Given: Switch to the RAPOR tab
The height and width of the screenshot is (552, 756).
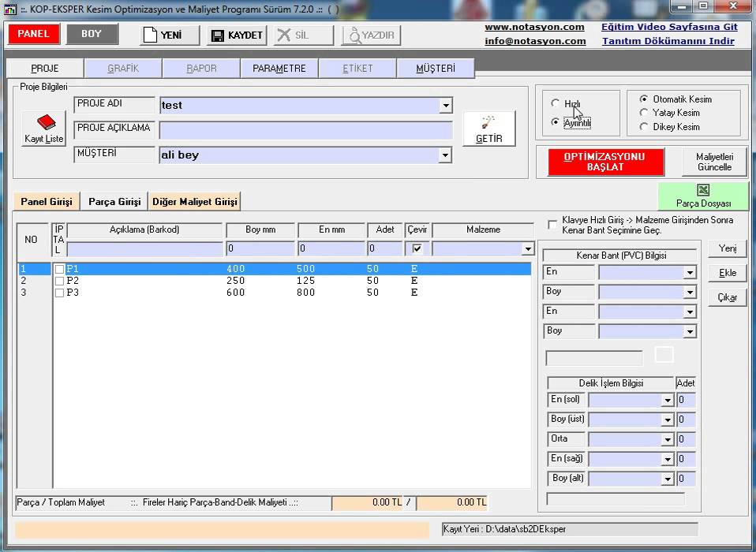Looking at the screenshot, I should 201,69.
